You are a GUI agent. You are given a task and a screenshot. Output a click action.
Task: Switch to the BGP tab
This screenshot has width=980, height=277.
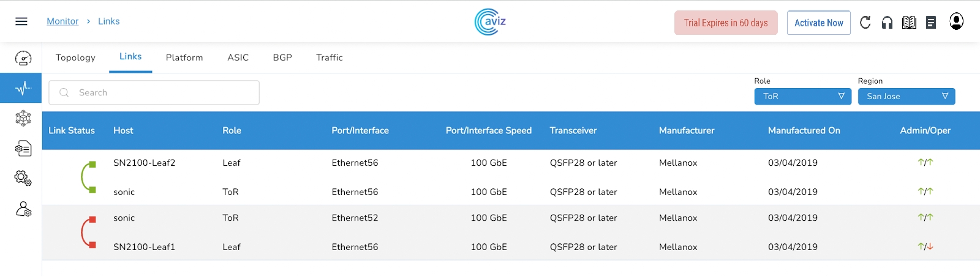coord(282,57)
